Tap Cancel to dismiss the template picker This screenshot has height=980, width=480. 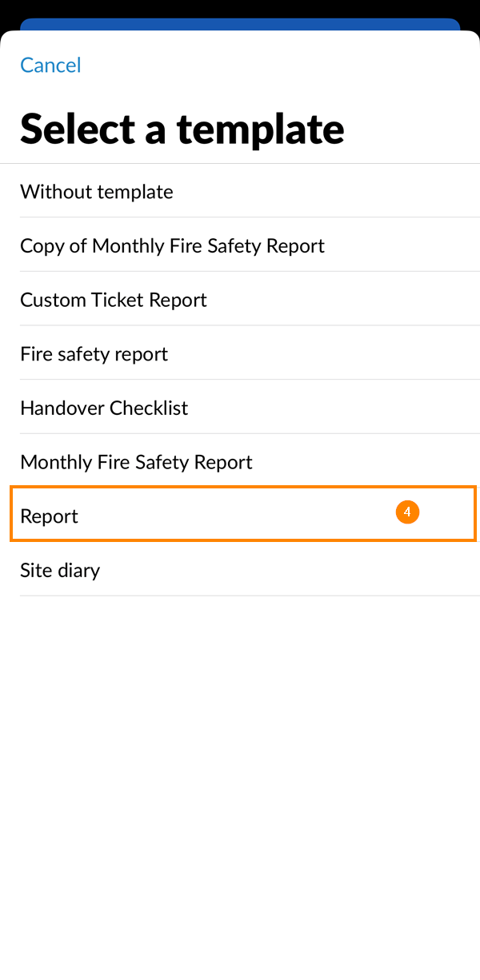[x=50, y=65]
